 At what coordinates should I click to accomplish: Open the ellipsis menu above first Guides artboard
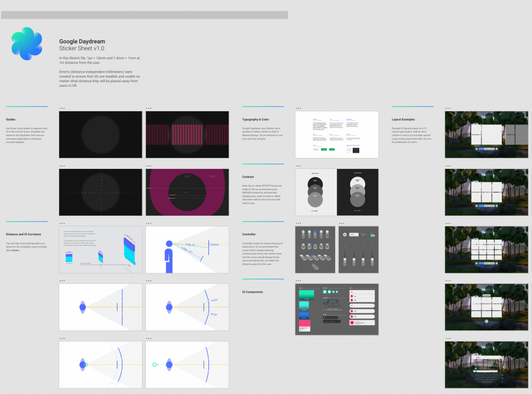tap(62, 108)
